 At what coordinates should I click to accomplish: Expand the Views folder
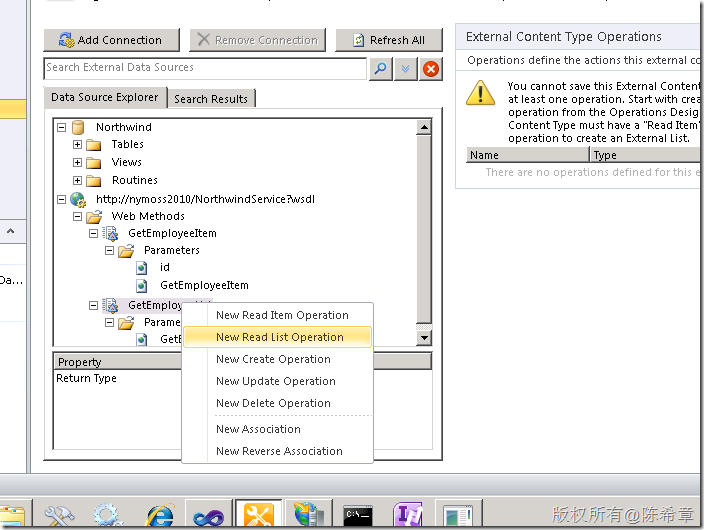[77, 163]
